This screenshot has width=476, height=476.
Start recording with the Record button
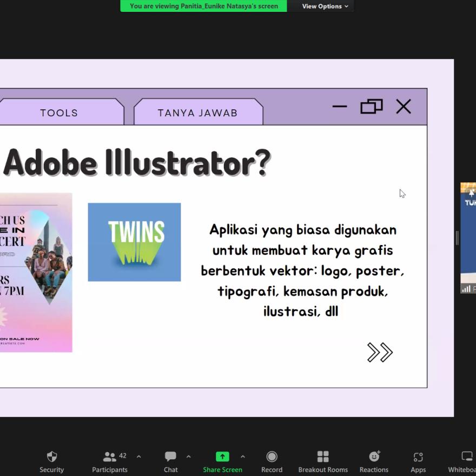tap(272, 461)
